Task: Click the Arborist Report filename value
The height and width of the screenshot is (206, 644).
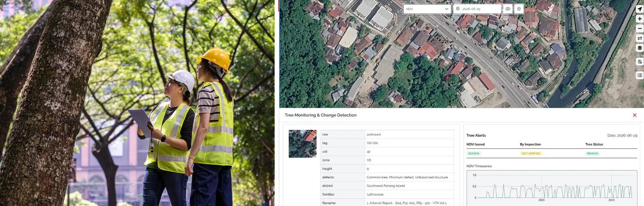Action: (x=407, y=203)
